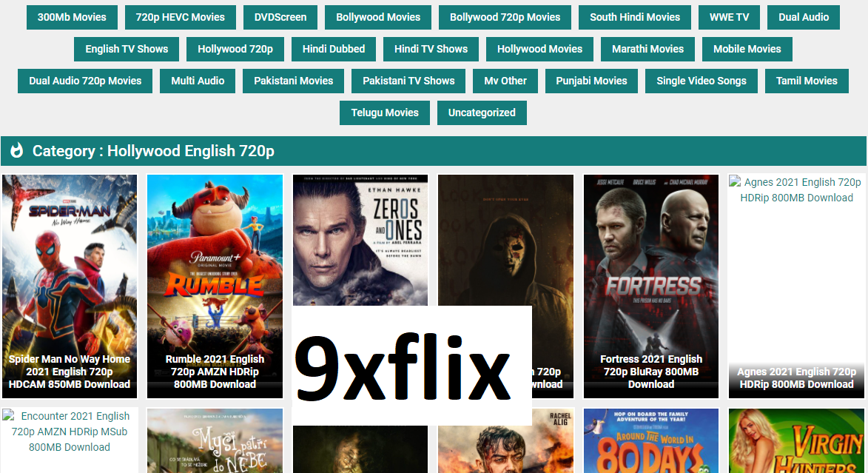
Task: Select the Around The World In 80 Days poster
Action: pos(651,441)
